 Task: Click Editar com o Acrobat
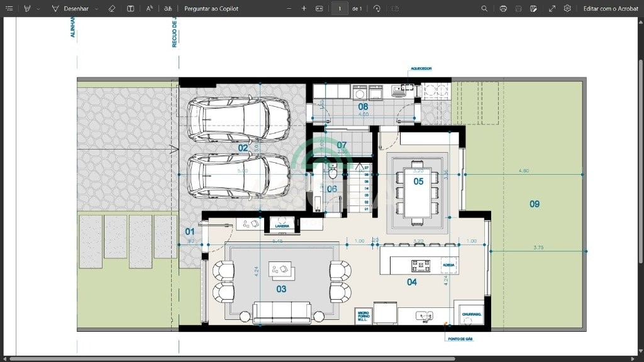point(610,9)
